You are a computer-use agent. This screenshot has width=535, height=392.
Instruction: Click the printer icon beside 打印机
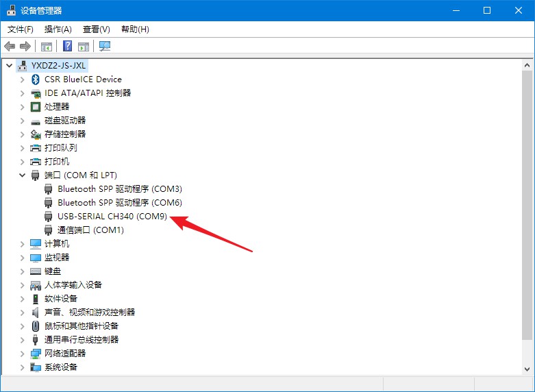click(x=36, y=162)
